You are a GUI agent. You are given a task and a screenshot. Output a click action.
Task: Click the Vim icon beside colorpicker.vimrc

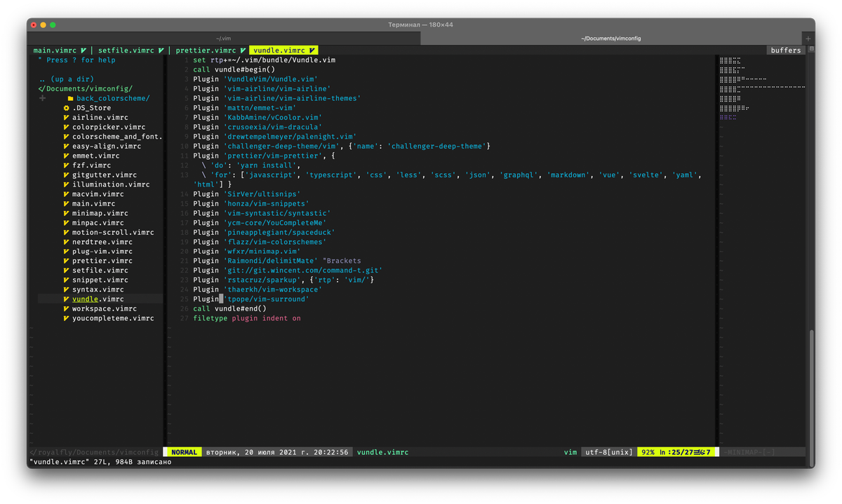67,127
